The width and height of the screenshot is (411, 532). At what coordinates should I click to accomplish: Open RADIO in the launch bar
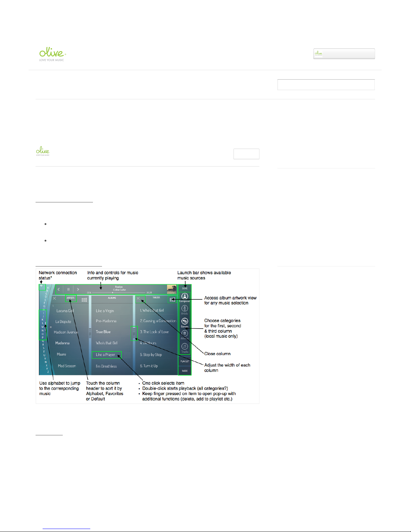185,371
